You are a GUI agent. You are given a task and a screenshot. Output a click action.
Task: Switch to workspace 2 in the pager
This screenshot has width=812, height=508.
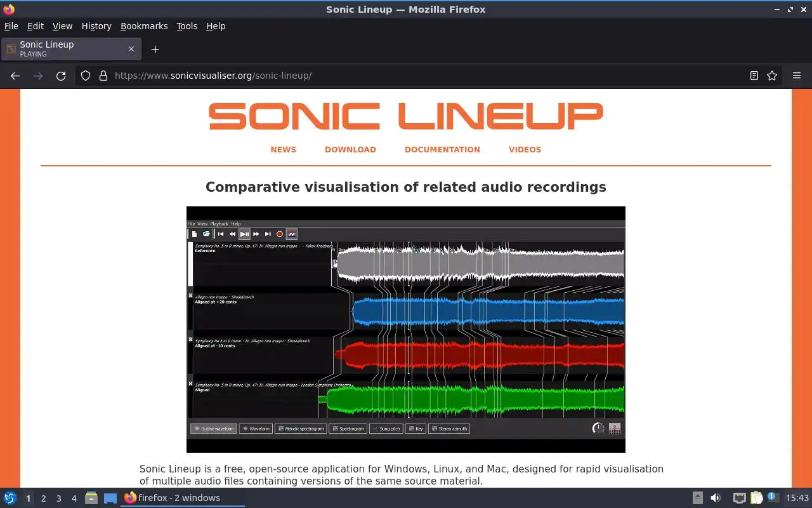[x=43, y=498]
